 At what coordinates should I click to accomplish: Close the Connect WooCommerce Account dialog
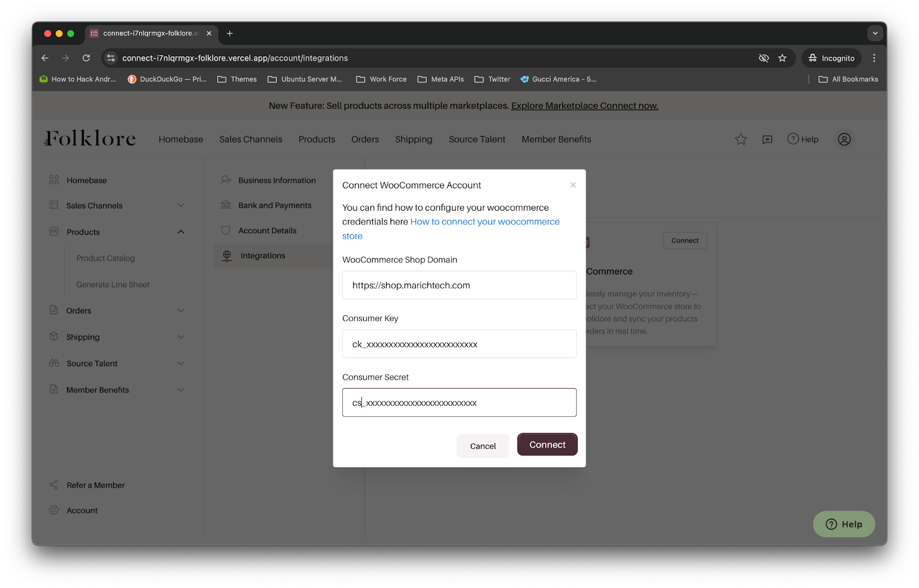573,185
